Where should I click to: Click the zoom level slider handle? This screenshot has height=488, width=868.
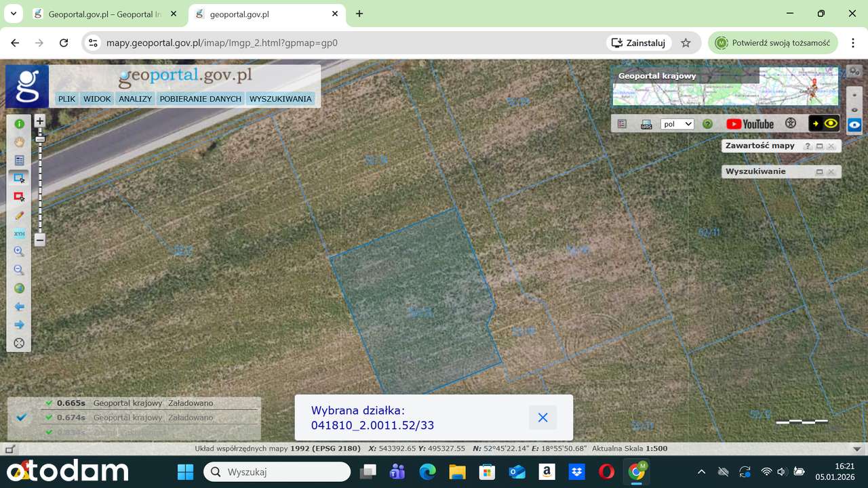(x=40, y=139)
